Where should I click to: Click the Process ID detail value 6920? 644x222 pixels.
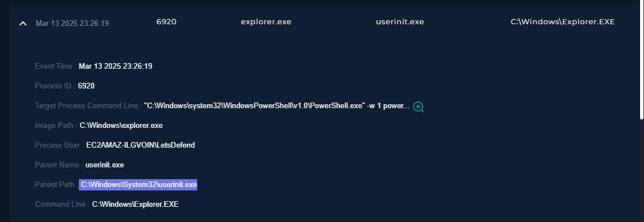click(x=86, y=86)
